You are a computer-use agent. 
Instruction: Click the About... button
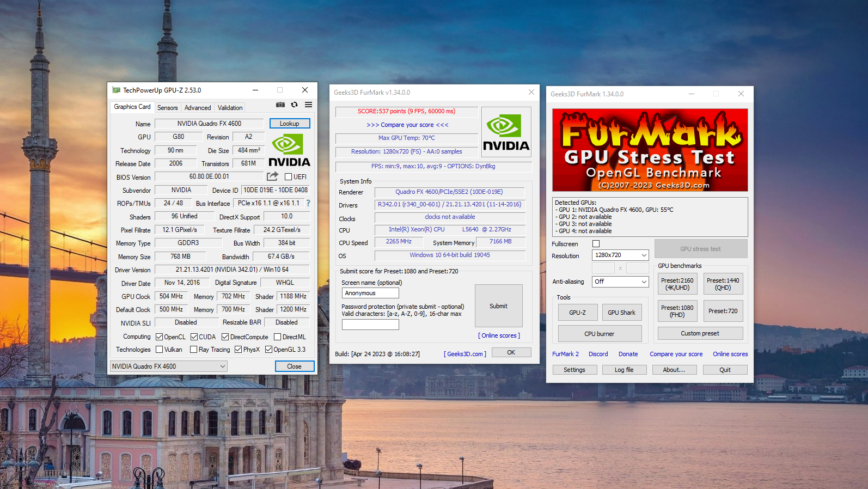[674, 370]
